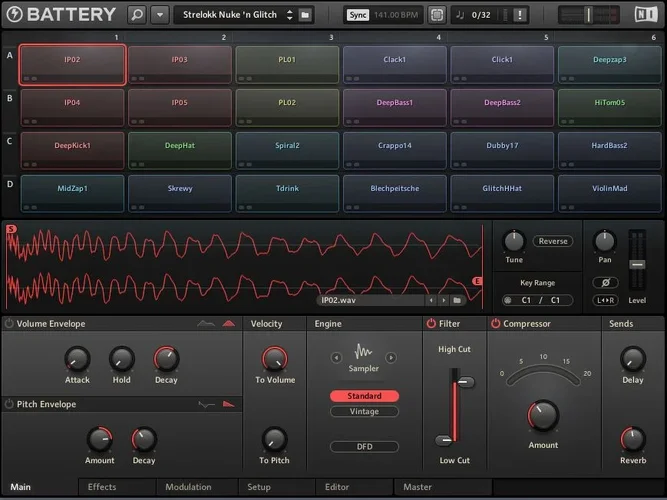
Task: Select the DeepKick1 drum cell
Action: (x=72, y=146)
